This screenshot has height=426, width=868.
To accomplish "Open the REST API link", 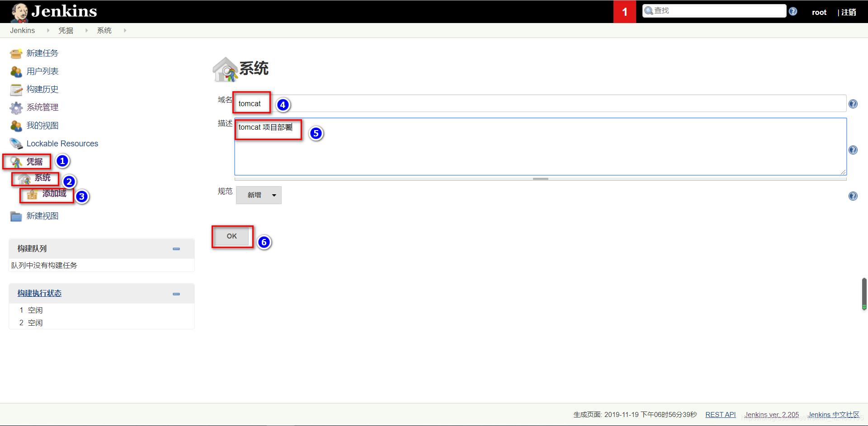I will (x=721, y=415).
